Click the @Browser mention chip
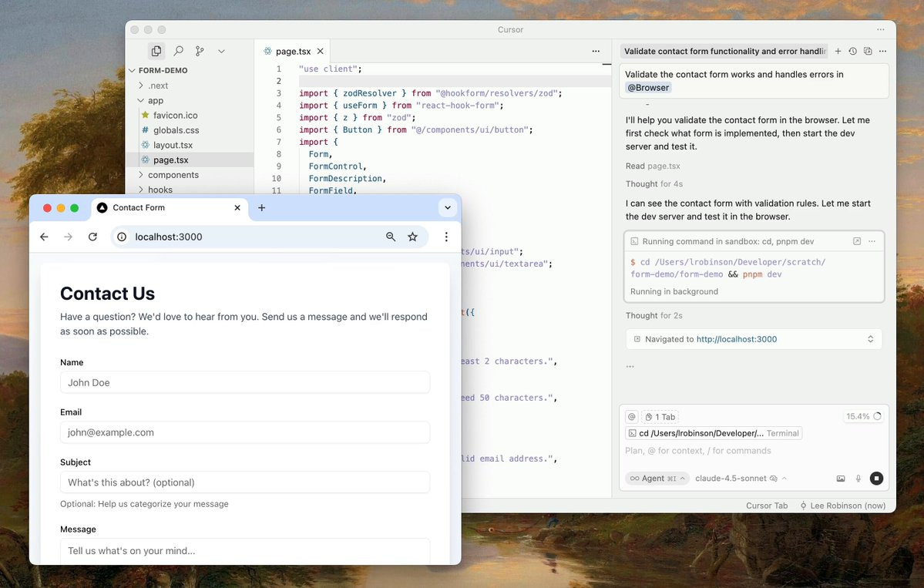Image resolution: width=924 pixels, height=588 pixels. 648,87
